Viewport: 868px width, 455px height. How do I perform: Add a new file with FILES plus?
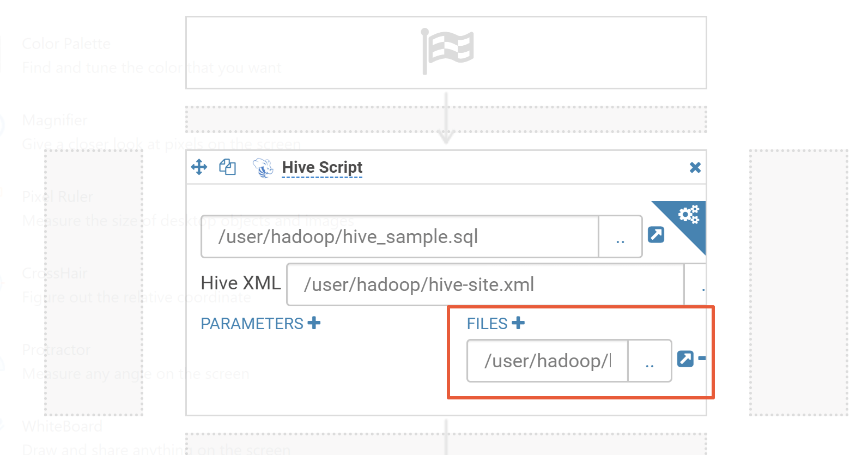coord(518,323)
